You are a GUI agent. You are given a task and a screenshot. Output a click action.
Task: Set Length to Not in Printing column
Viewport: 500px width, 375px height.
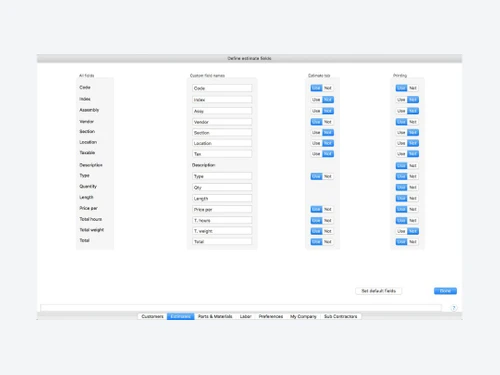tap(413, 198)
